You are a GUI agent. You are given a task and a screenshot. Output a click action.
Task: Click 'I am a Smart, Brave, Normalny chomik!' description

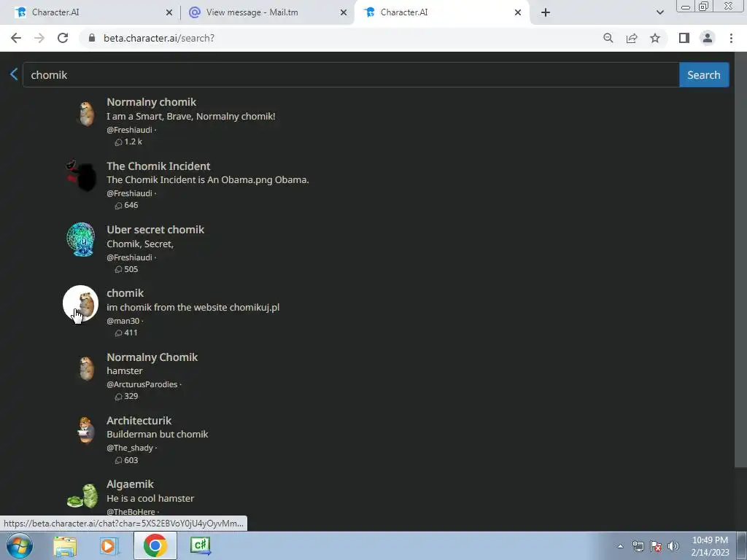point(191,116)
